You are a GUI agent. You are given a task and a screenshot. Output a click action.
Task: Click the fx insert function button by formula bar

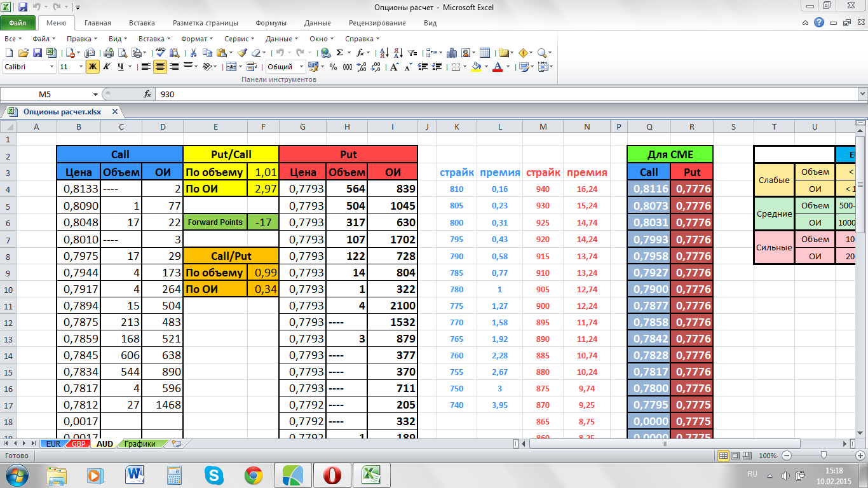click(147, 94)
